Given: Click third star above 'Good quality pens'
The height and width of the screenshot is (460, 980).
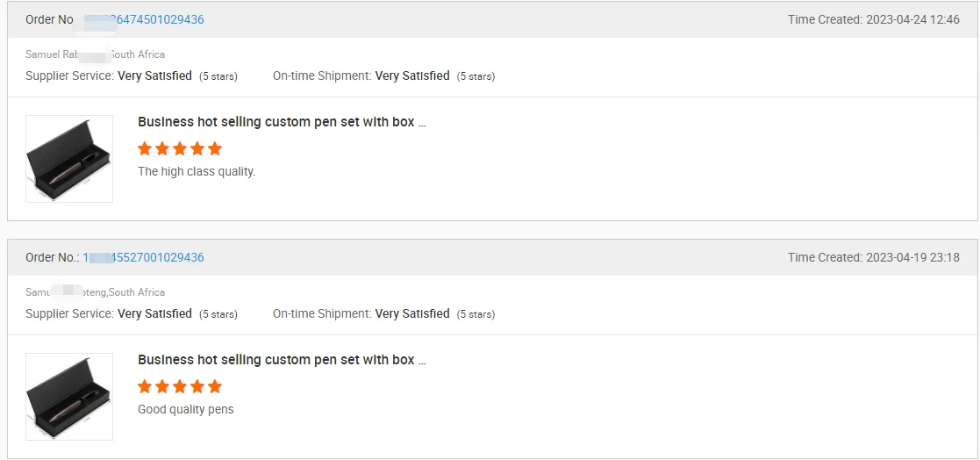Looking at the screenshot, I should pyautogui.click(x=180, y=386).
